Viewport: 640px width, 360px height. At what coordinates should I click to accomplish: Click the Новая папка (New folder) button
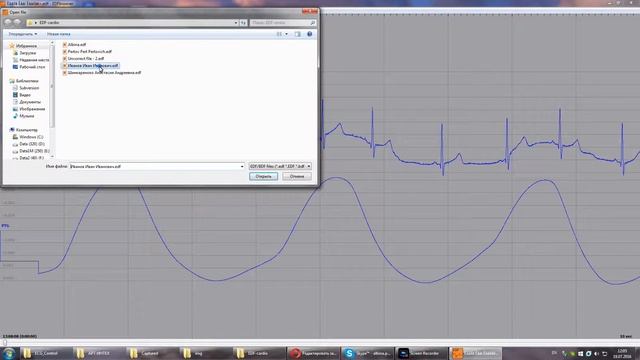point(58,34)
